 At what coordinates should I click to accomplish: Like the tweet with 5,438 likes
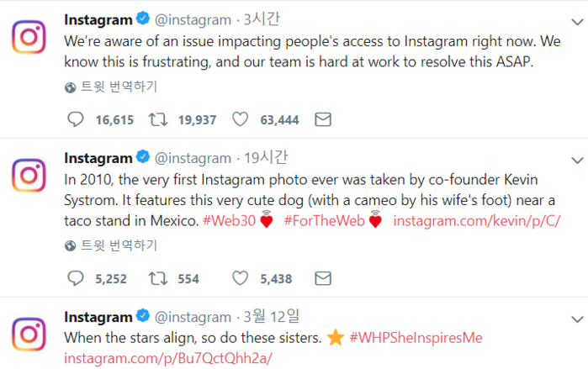240,278
